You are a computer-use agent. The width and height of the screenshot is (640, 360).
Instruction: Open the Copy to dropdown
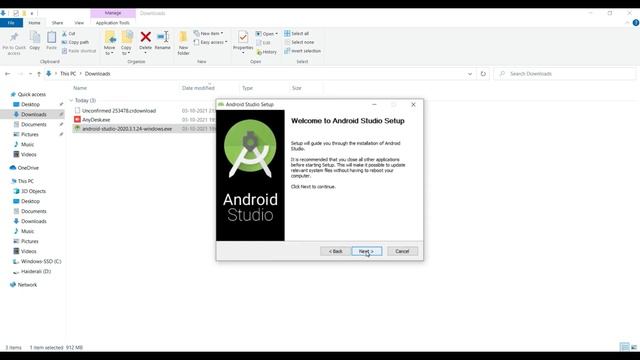(127, 43)
